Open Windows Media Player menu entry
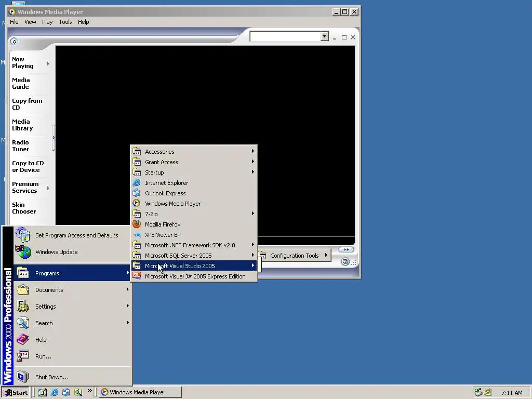 [x=194, y=204]
